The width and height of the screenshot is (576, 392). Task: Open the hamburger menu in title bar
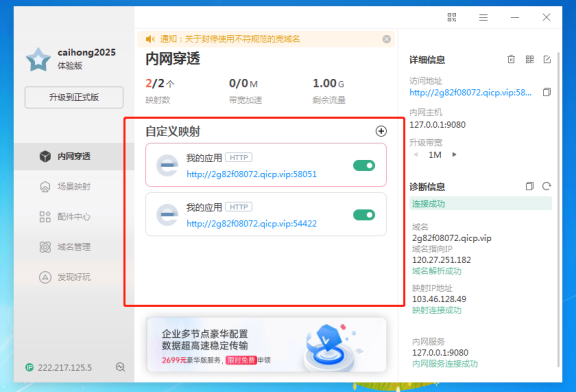pos(483,17)
